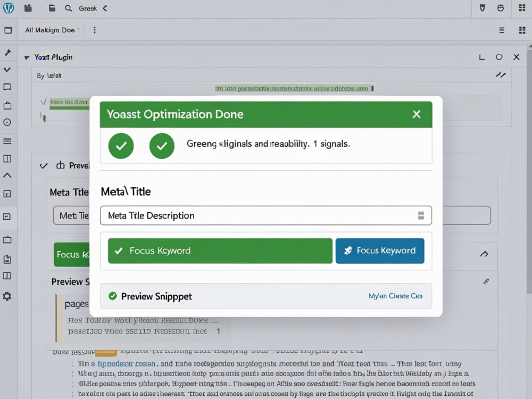The image size is (532, 399).
Task: Click the circle clock icon in sidebar
Action: (7, 122)
